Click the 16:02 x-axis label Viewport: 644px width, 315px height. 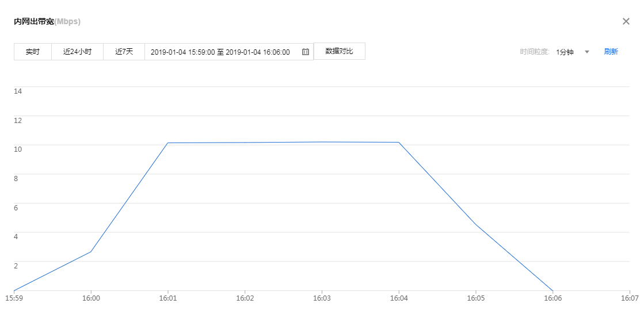[x=245, y=299]
